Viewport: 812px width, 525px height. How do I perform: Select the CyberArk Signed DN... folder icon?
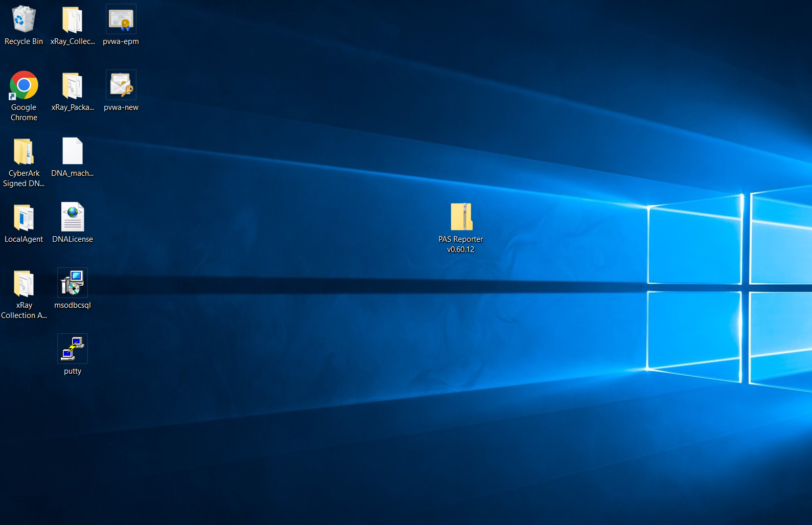(x=24, y=151)
